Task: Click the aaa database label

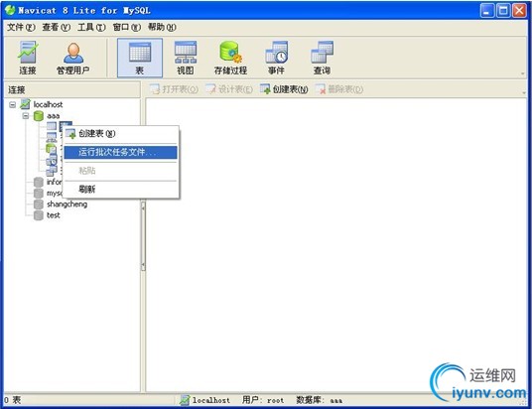Action: (x=54, y=116)
